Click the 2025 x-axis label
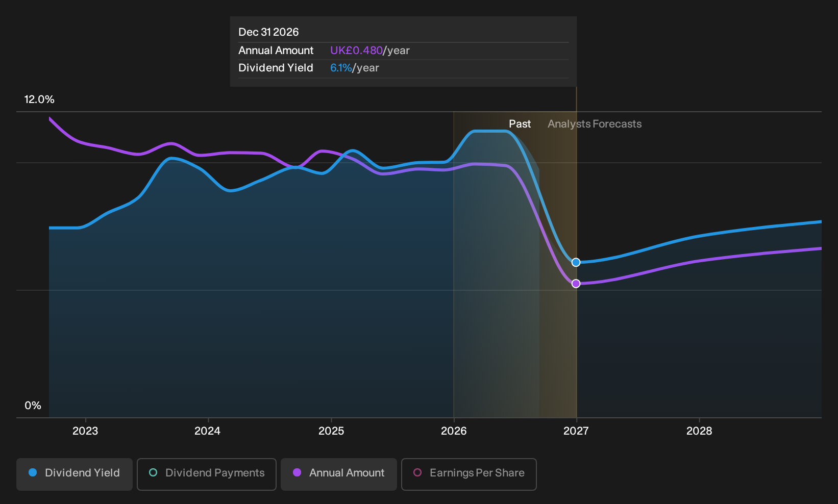 click(x=331, y=431)
